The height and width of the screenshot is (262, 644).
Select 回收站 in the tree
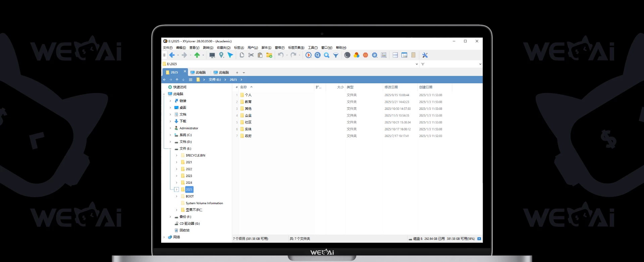[x=184, y=230]
